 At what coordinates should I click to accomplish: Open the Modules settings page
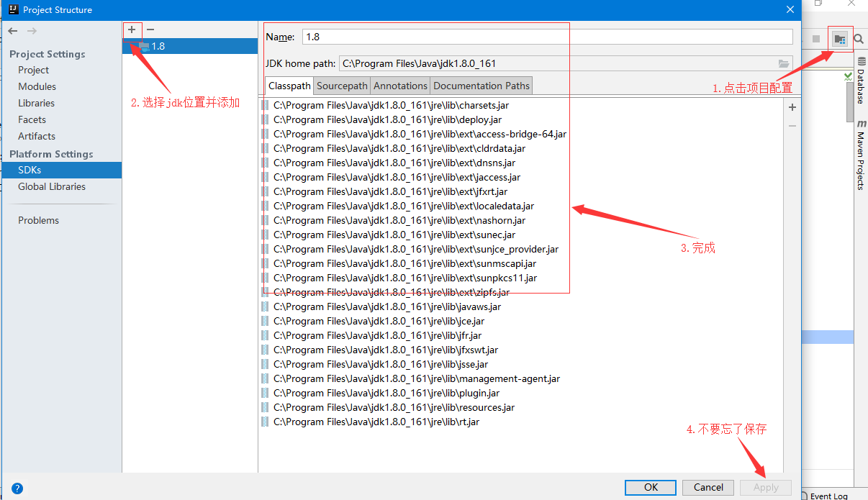click(37, 86)
